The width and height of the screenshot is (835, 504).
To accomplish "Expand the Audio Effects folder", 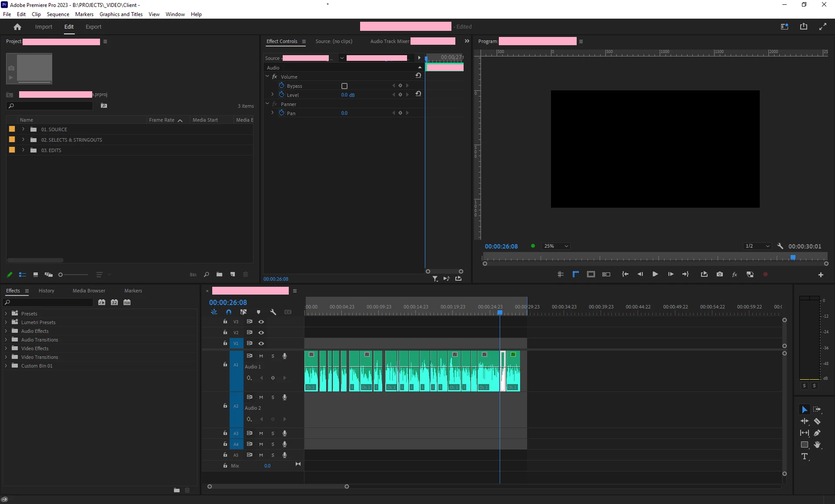I will pos(6,331).
